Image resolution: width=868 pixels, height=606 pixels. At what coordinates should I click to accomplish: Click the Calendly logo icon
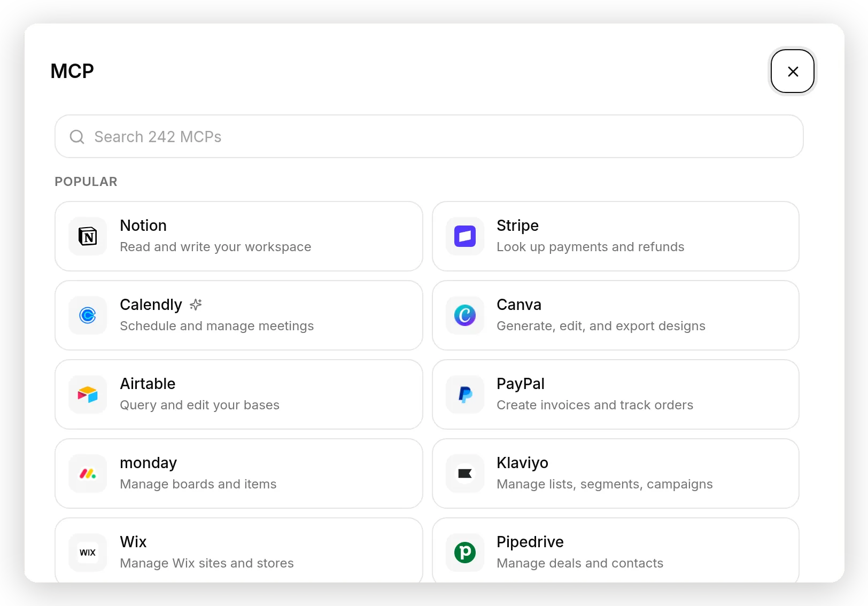[x=88, y=315]
